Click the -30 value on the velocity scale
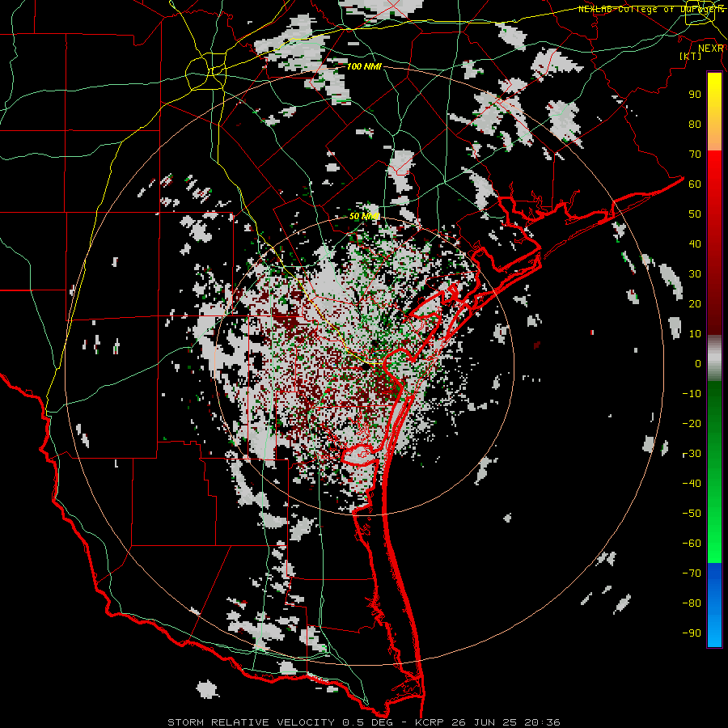 (692, 454)
